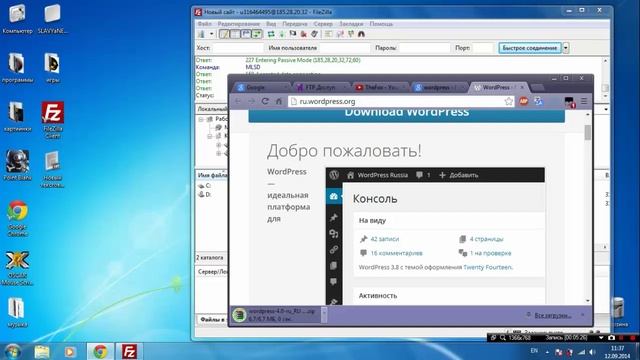Click the Хост input field
640x360 pixels.
[238, 48]
